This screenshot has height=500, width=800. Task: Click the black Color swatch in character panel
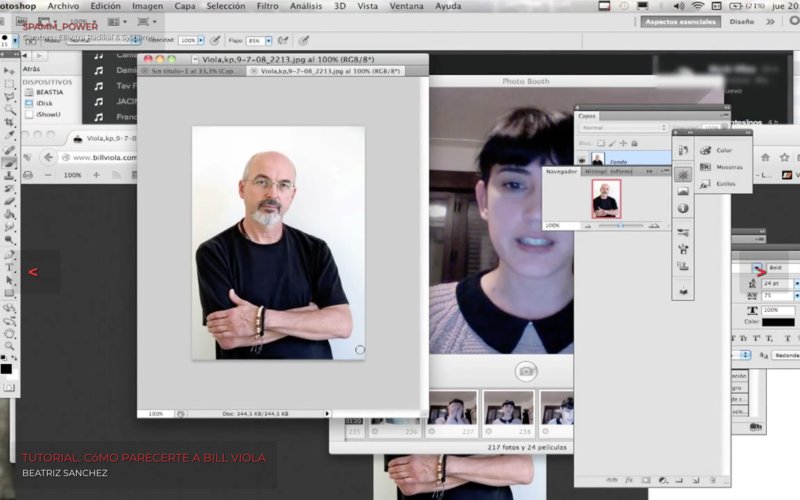click(778, 322)
